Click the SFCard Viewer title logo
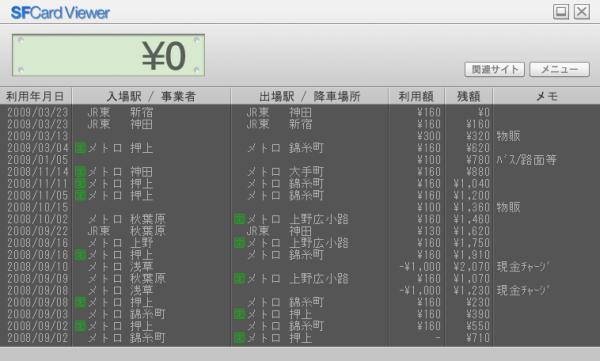600x361 pixels. [x=60, y=13]
